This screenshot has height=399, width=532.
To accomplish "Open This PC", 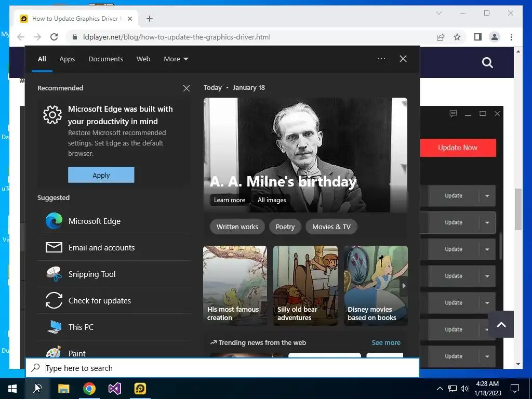I will (114, 327).
